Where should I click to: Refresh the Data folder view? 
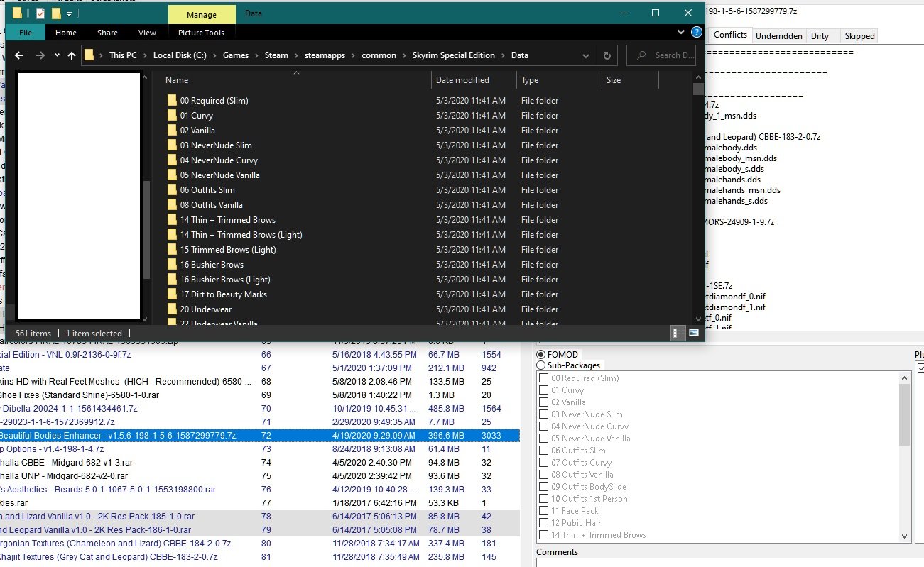tap(607, 55)
